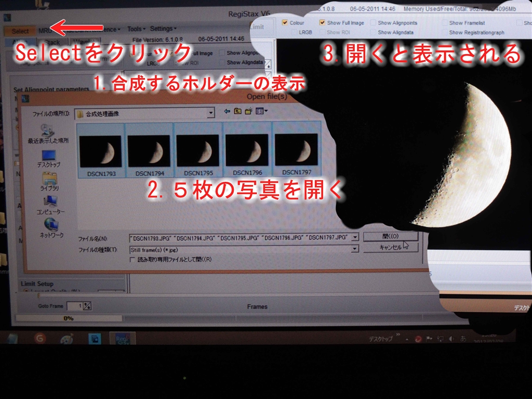The width and height of the screenshot is (532, 399).
Task: Go to コンピューター in dialog sidebar
Action: click(x=50, y=205)
